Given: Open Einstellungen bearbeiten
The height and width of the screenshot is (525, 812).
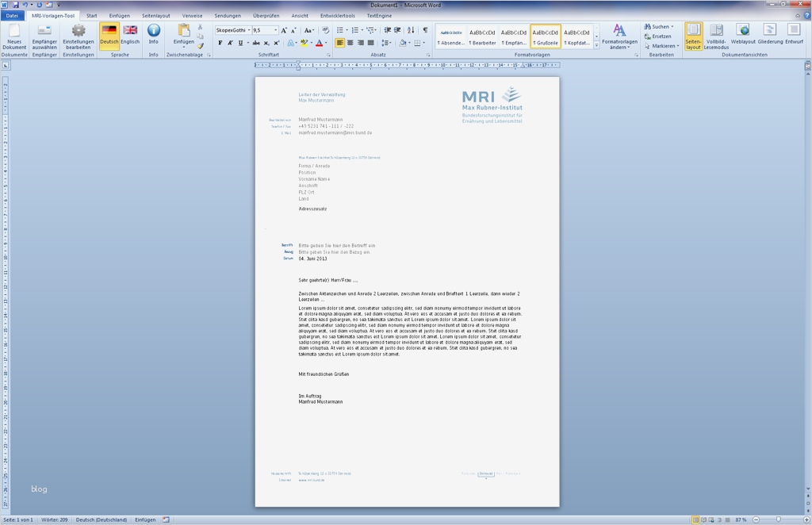Looking at the screenshot, I should 77,36.
